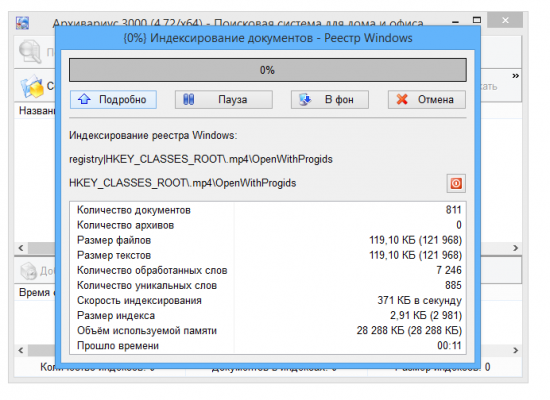The image size is (550, 400).
Task: Click the value 28 288 КБ memory usage
Action: [409, 331]
